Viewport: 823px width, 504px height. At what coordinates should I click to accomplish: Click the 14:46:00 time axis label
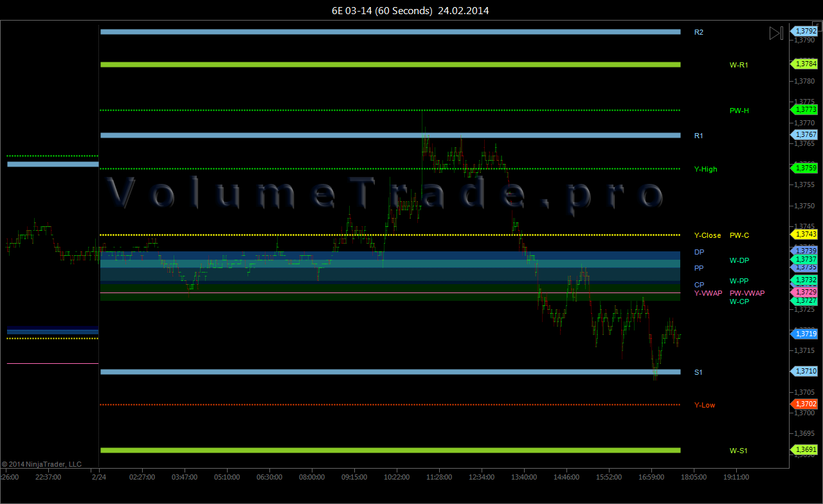[566, 477]
